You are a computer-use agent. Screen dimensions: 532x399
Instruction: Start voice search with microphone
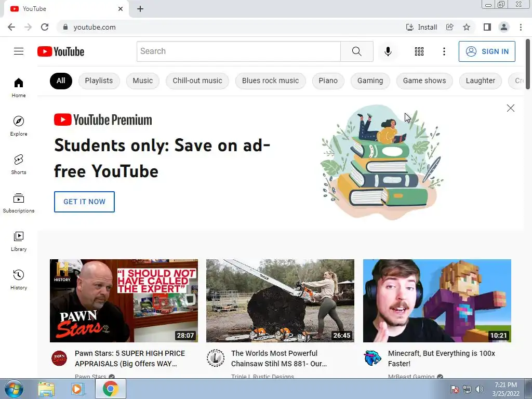point(388,51)
